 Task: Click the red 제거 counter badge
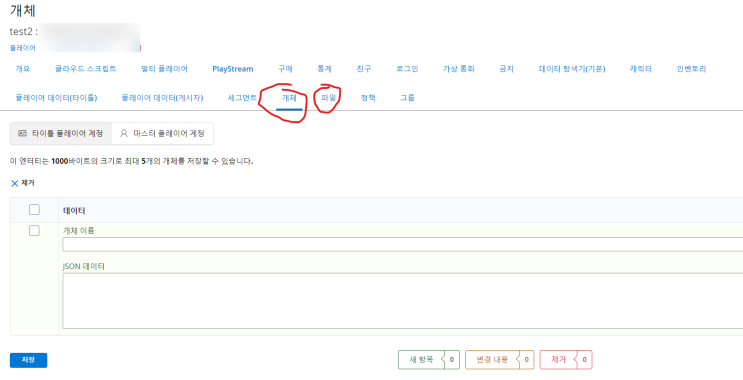pos(566,360)
